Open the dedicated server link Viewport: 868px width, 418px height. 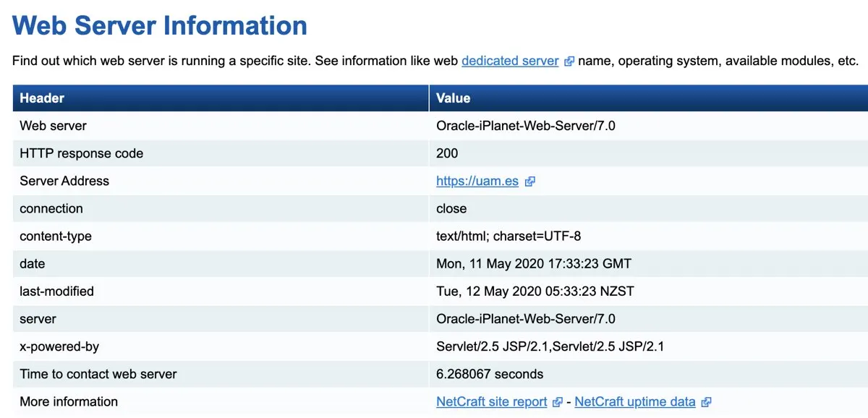tap(510, 61)
